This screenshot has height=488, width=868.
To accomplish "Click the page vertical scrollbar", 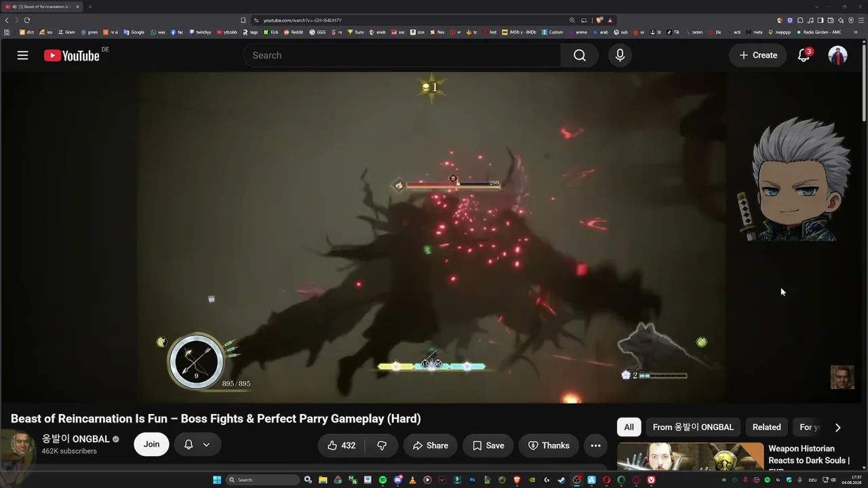I will (865, 81).
